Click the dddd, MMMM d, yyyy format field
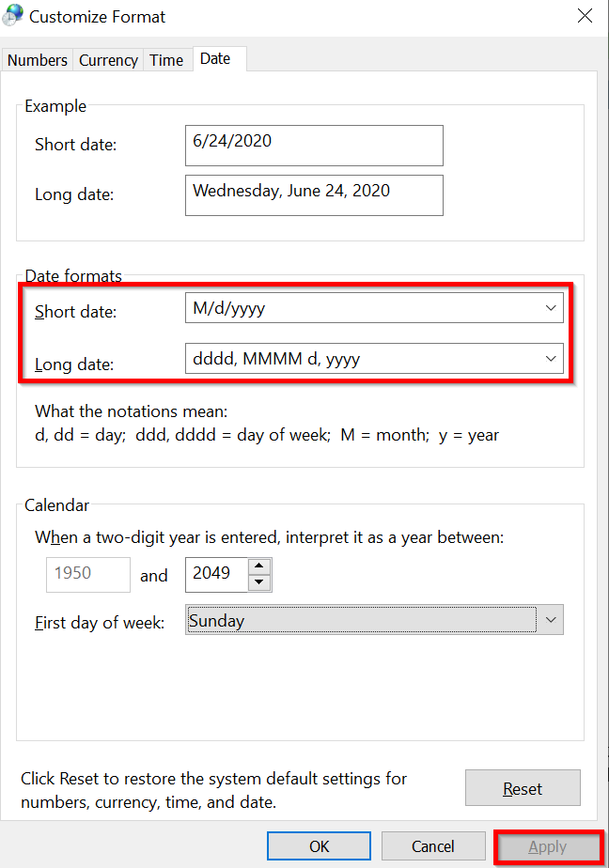This screenshot has height=868, width=609. (374, 358)
